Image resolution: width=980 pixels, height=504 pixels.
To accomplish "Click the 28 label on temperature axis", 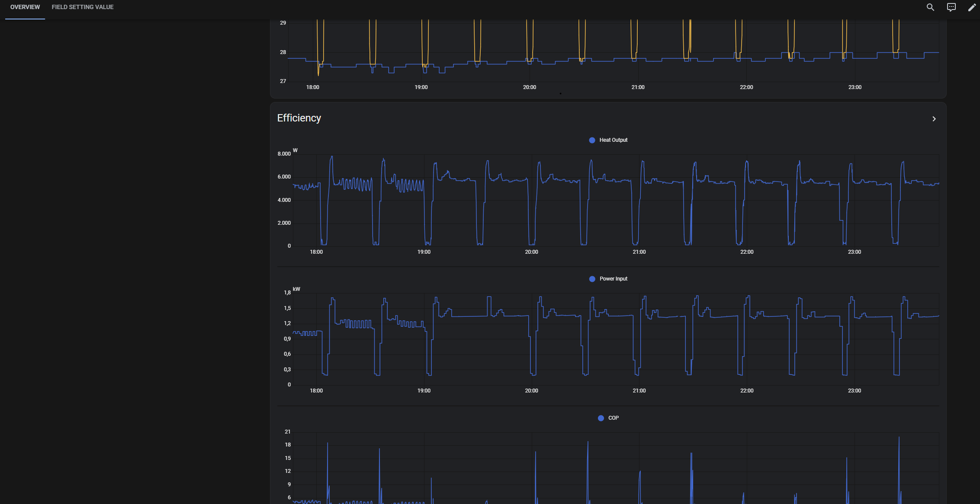I will (x=283, y=52).
